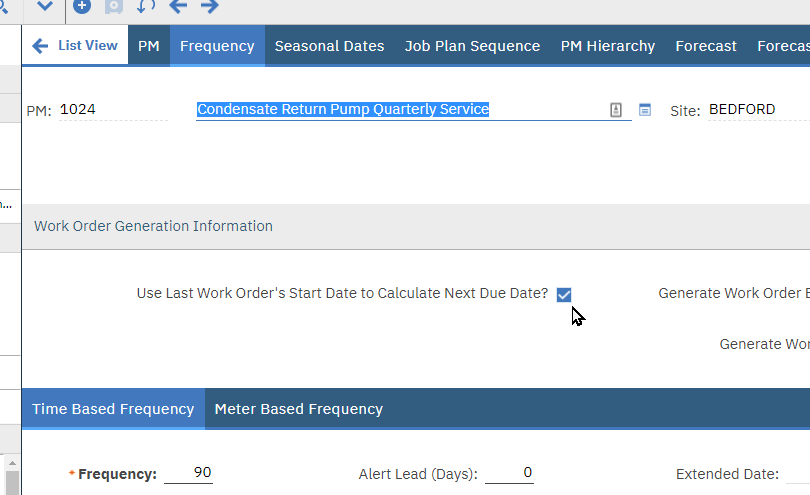810x495 pixels.
Task: Click the New PM plus icon
Action: point(82,6)
